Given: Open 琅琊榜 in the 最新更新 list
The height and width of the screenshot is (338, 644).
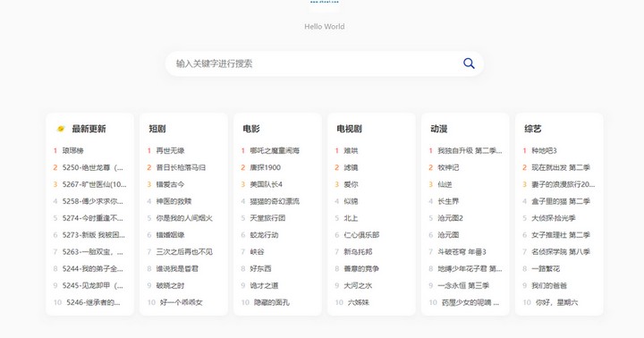Looking at the screenshot, I should pos(73,151).
